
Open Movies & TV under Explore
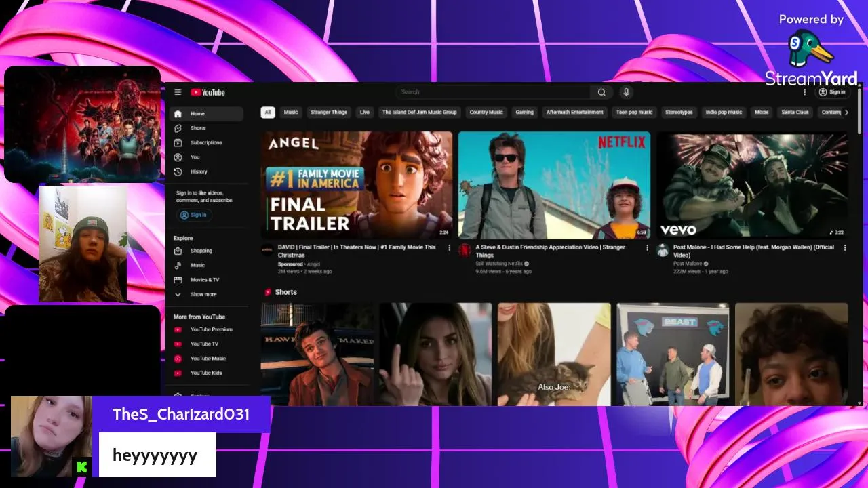pyautogui.click(x=206, y=280)
